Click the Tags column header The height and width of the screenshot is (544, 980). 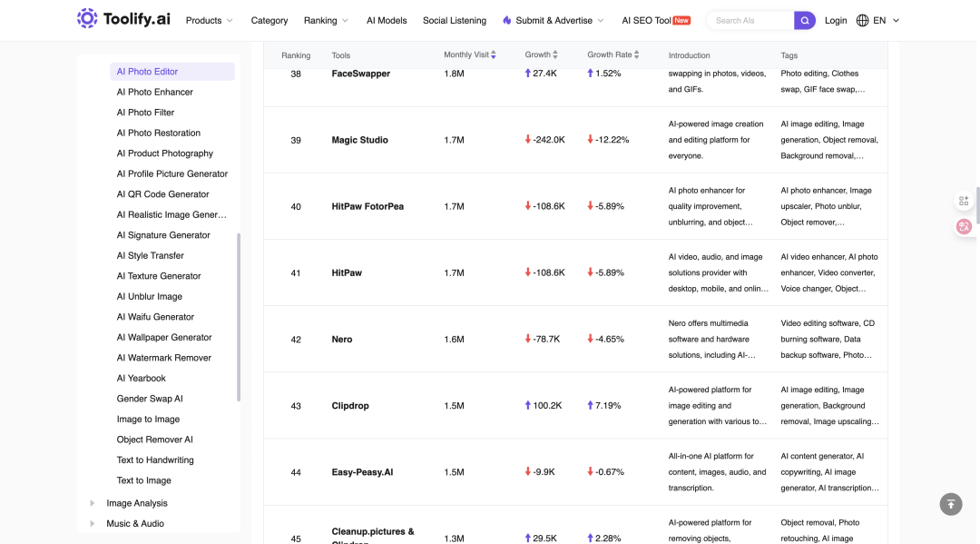[x=789, y=55]
